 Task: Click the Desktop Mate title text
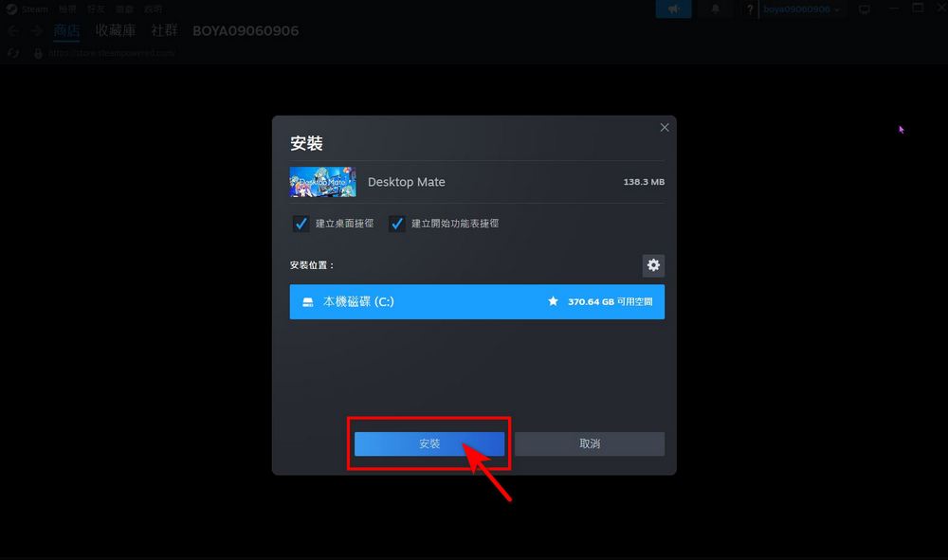pos(407,182)
